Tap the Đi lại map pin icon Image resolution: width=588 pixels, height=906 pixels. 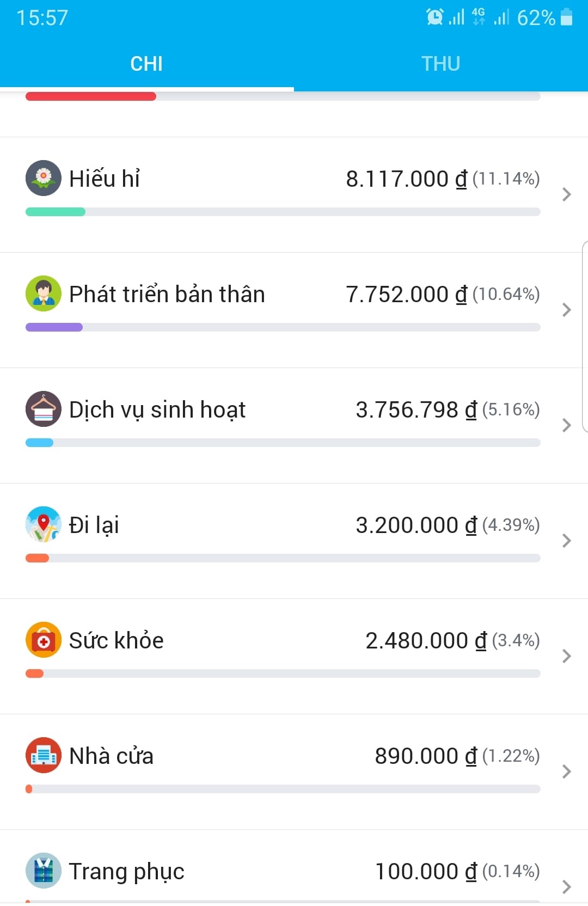pyautogui.click(x=44, y=524)
